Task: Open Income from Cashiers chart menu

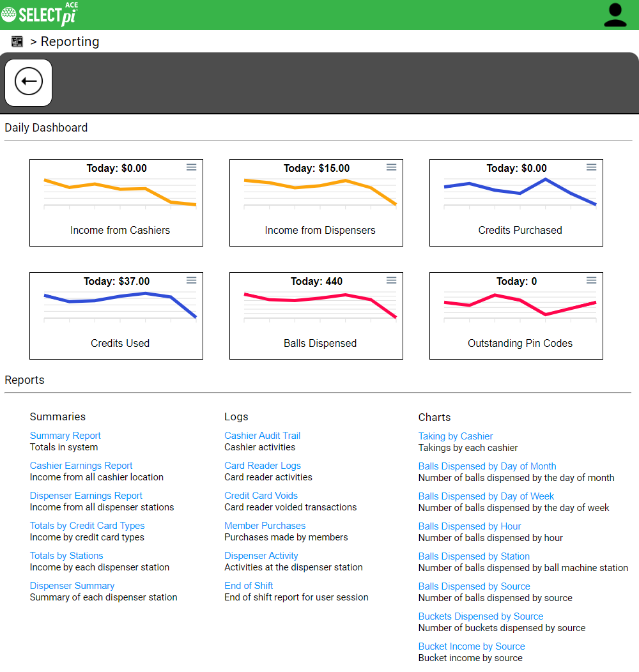Action: [191, 167]
